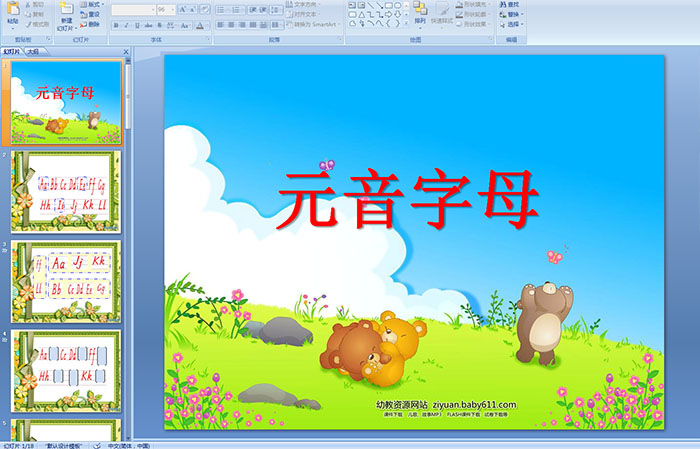Select the Line shape in shapes gallery
Screen dimensions: 700x449
371,5
